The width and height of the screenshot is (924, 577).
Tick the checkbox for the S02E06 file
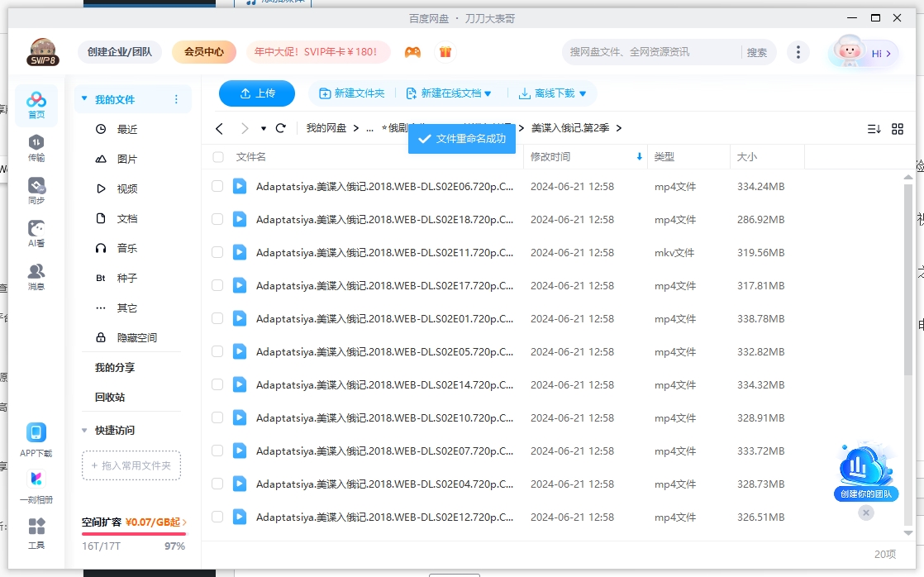(217, 187)
